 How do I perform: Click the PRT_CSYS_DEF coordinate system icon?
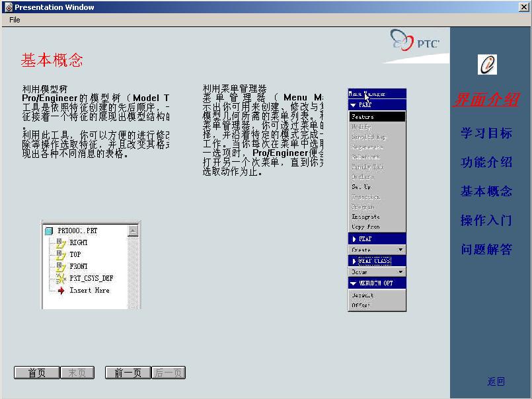(61, 279)
